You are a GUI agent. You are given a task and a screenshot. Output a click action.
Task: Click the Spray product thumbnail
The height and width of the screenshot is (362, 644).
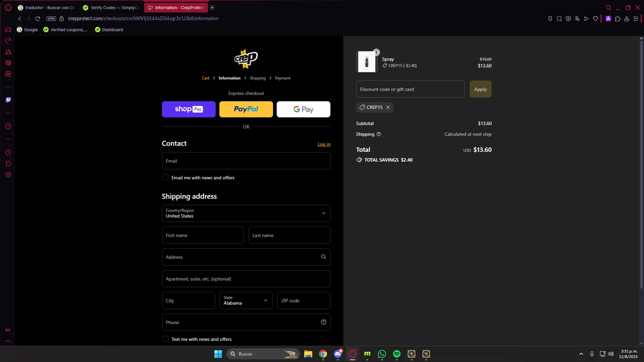[x=367, y=62]
